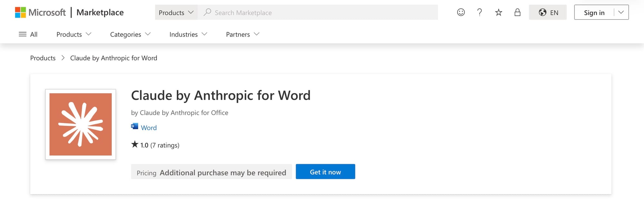Expand the Products dropdown beside search

[176, 12]
